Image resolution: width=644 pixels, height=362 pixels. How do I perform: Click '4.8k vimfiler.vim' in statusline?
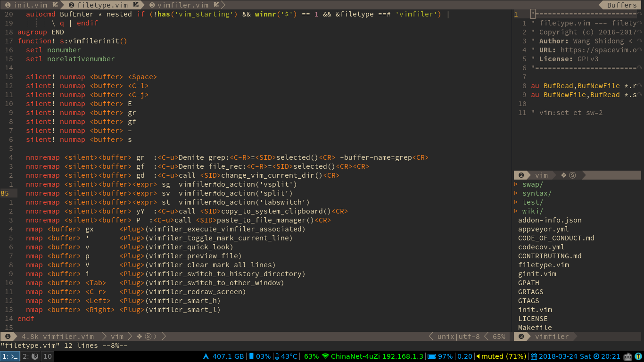(x=58, y=337)
